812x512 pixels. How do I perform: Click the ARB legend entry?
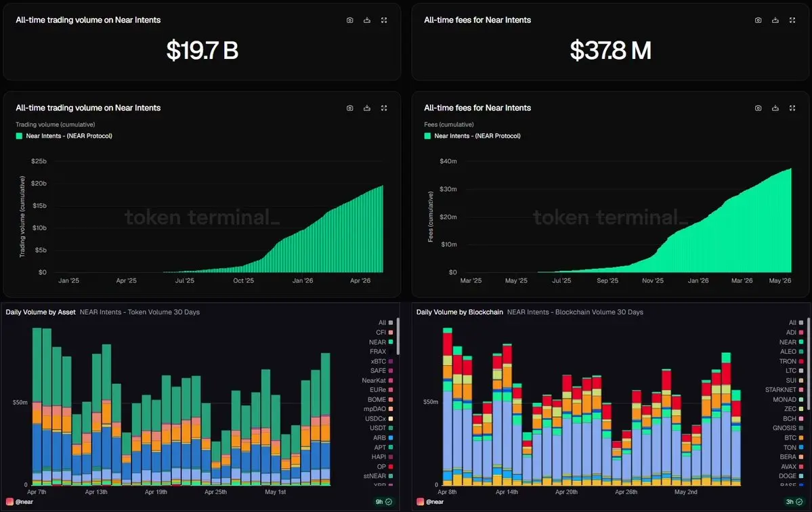pos(383,438)
